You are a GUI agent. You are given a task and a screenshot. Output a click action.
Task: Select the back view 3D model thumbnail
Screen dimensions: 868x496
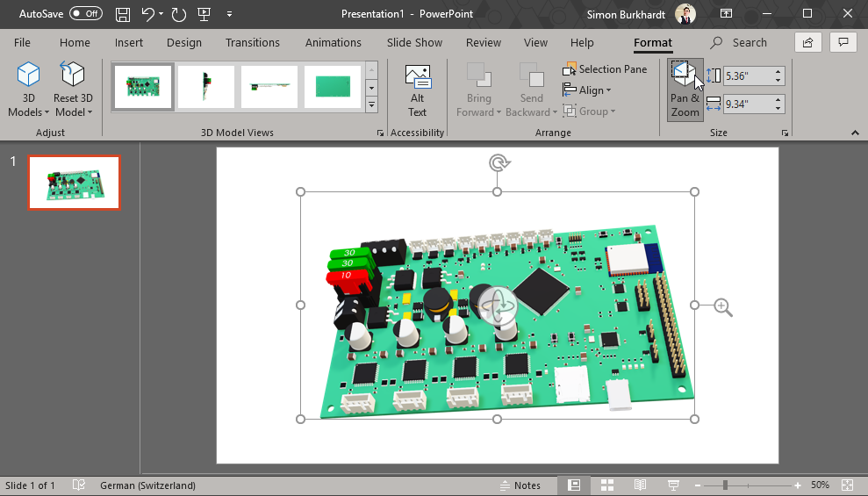tap(332, 87)
